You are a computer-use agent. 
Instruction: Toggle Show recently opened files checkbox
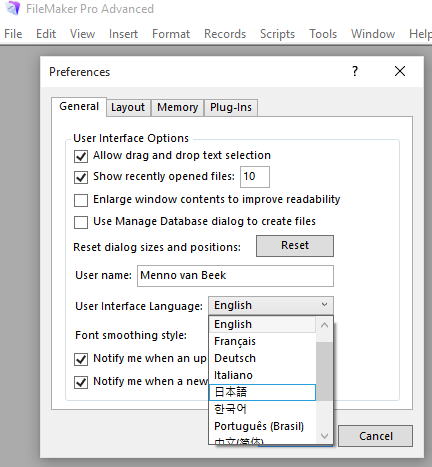pos(81,177)
